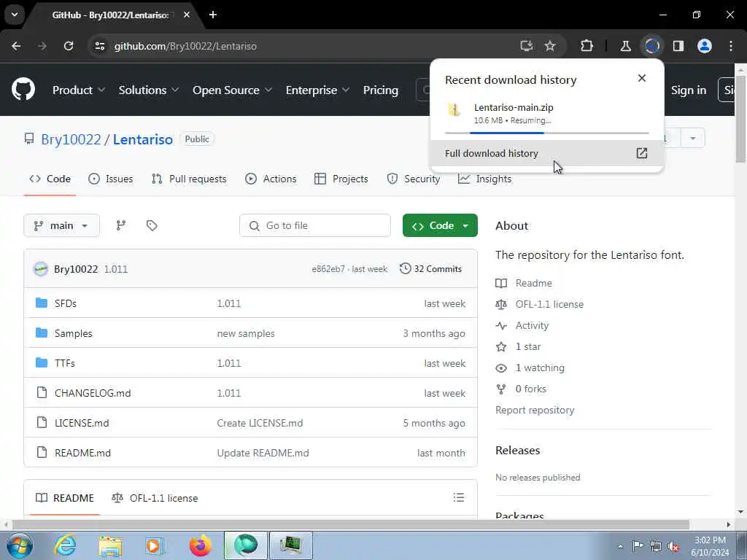Viewport: 747px width, 560px height.
Task: Close the Recent download history popup
Action: point(642,78)
